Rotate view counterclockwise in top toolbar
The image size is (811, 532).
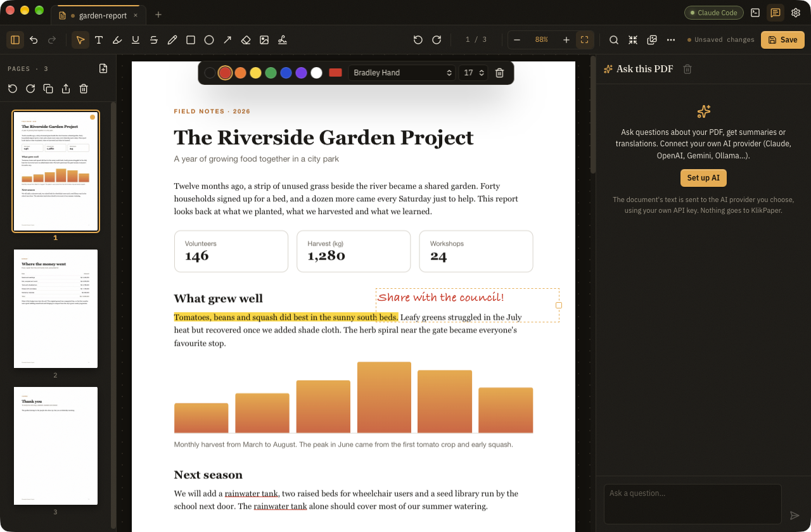[x=418, y=40]
